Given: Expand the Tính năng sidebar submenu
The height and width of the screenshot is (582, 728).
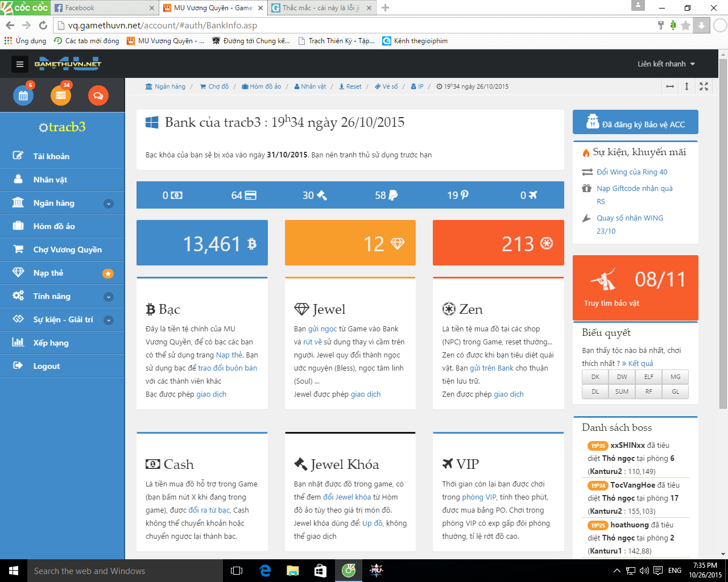Looking at the screenshot, I should [109, 297].
